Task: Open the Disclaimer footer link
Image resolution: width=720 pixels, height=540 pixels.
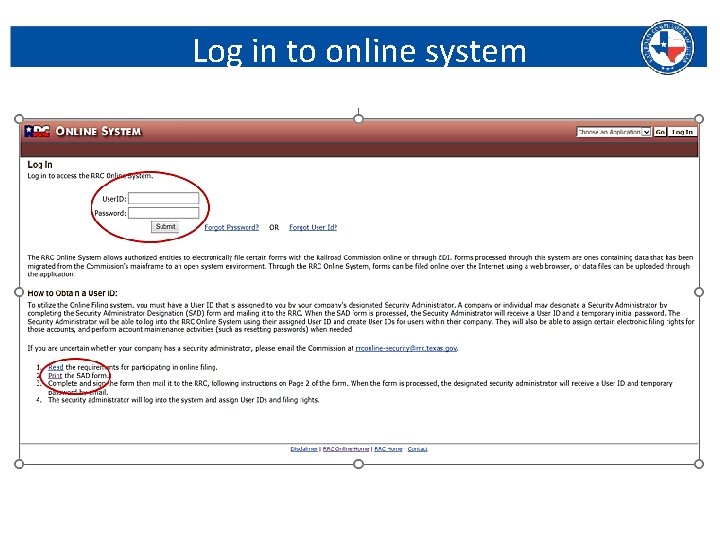Action: point(304,449)
